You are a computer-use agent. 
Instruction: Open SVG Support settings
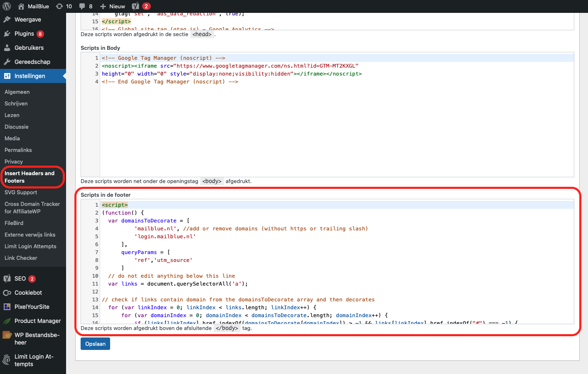click(x=21, y=192)
